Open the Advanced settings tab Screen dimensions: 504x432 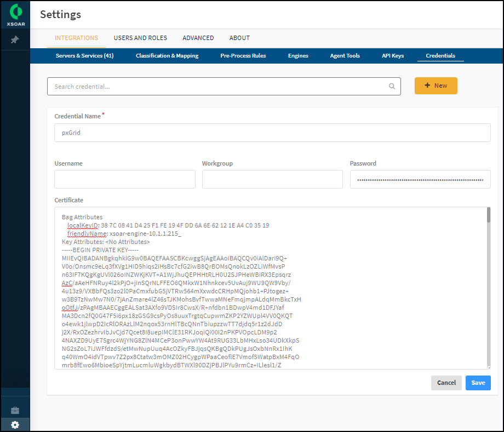198,38
